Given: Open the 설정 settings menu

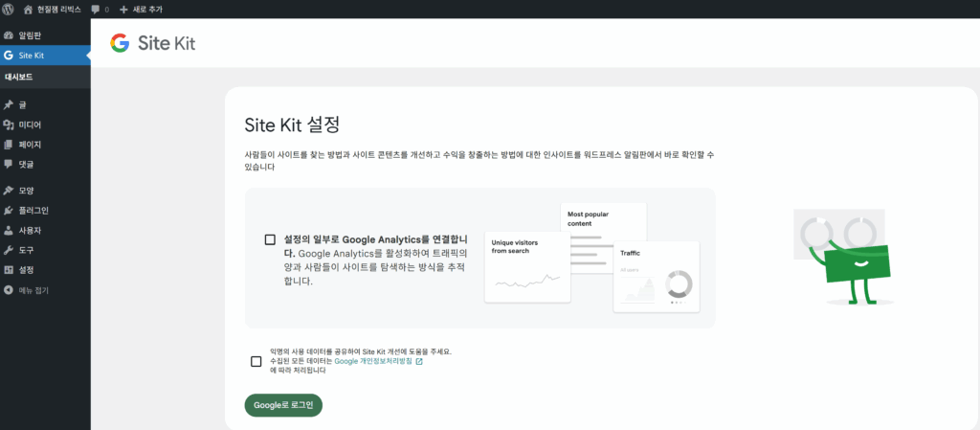Looking at the screenshot, I should 45,270.
